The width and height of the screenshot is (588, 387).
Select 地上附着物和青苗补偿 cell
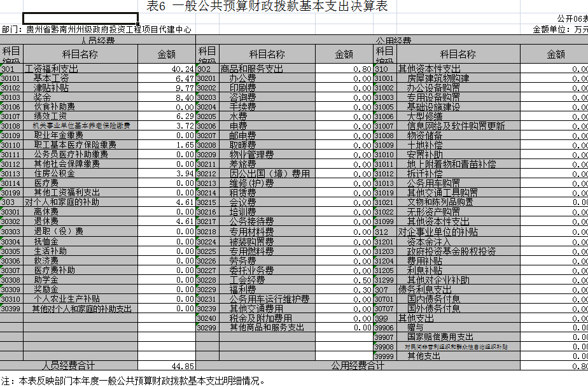(458, 164)
